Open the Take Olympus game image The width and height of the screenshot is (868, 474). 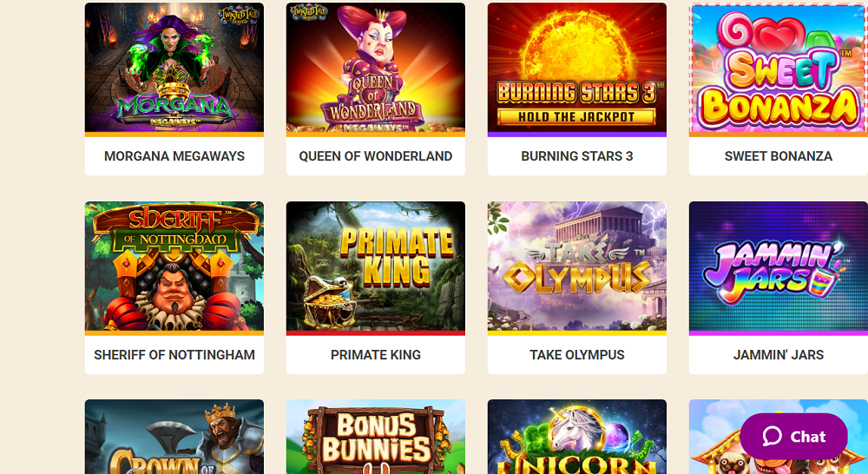[x=577, y=267]
